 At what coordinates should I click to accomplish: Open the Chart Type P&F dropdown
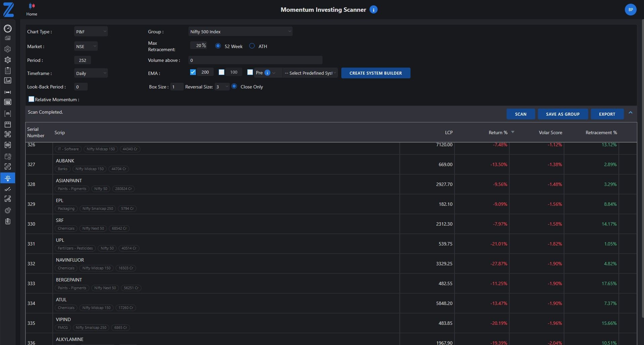tap(91, 31)
